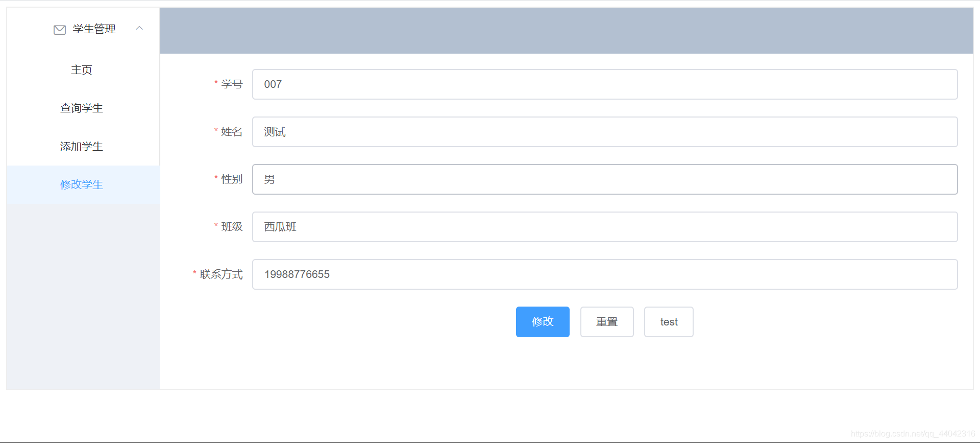Screen dimensions: 980x443
Task: Click the 学号 field label
Action: pos(232,84)
